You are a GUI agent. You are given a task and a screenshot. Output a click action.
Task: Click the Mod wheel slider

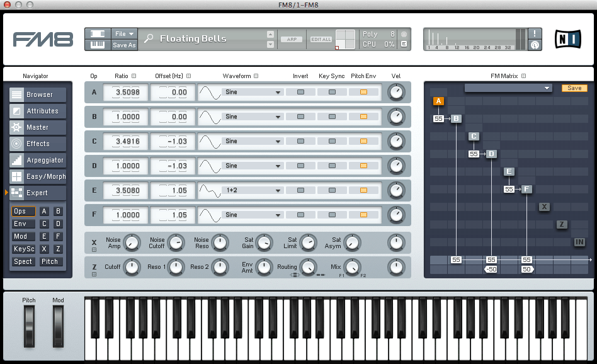(58, 326)
